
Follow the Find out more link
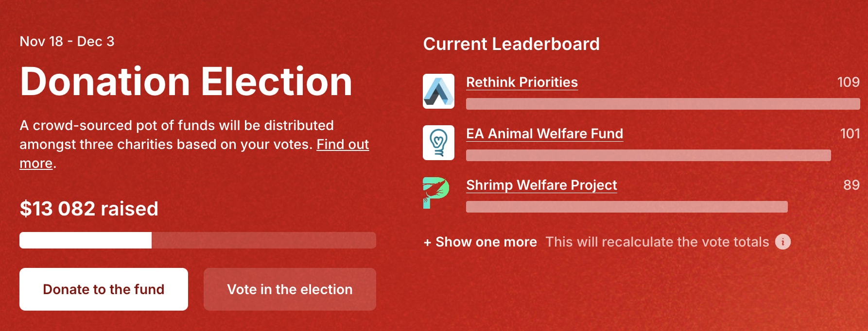tap(343, 144)
